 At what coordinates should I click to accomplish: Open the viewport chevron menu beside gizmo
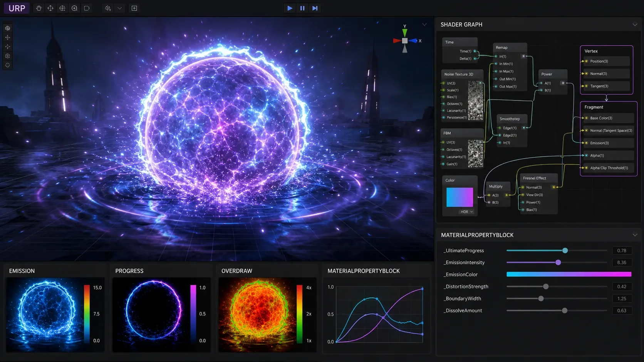424,25
